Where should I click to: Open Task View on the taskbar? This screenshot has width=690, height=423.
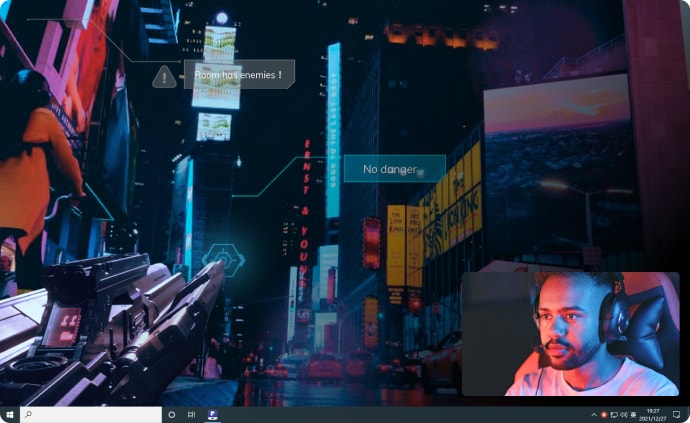tap(191, 415)
